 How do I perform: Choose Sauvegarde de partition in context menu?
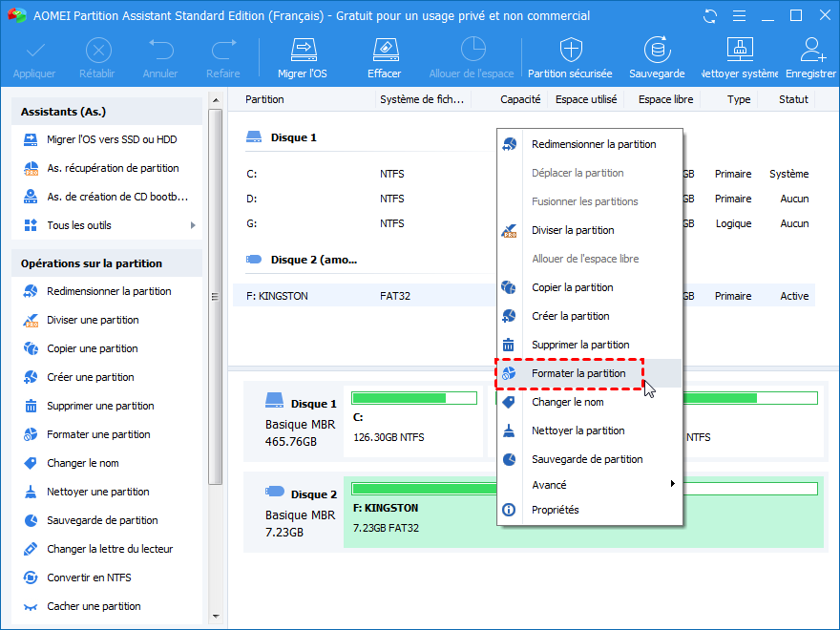(x=590, y=460)
